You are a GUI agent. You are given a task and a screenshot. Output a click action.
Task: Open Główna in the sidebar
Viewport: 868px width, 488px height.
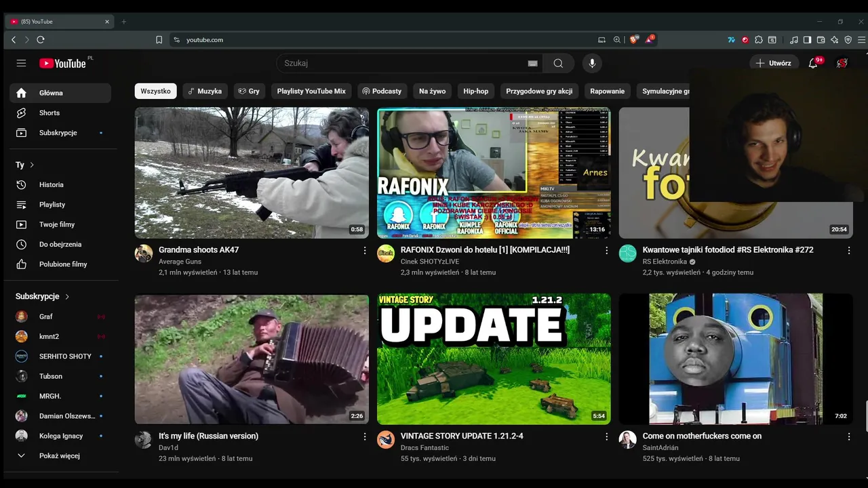60,93
